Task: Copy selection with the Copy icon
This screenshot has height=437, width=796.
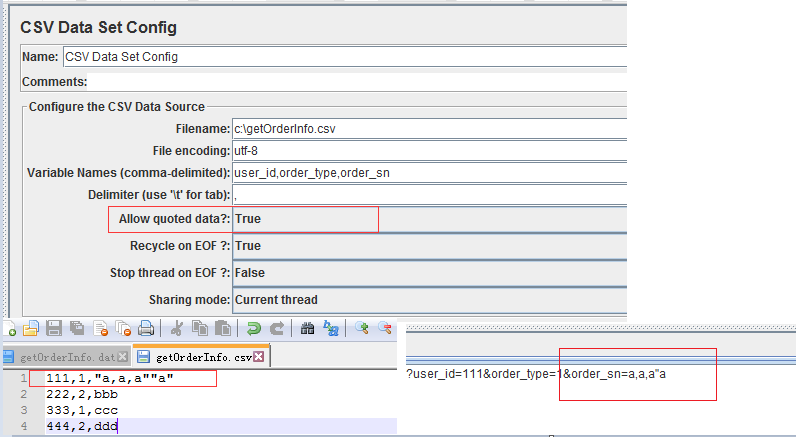Action: [x=200, y=329]
